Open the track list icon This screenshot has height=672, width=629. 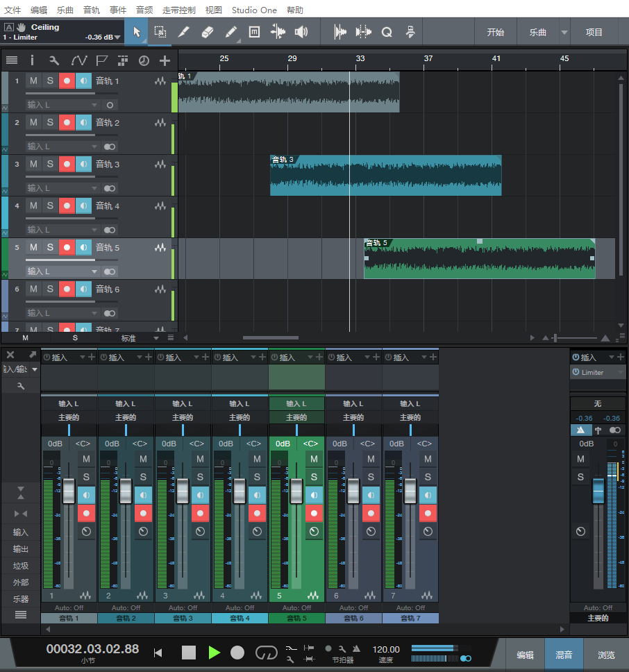click(x=12, y=60)
